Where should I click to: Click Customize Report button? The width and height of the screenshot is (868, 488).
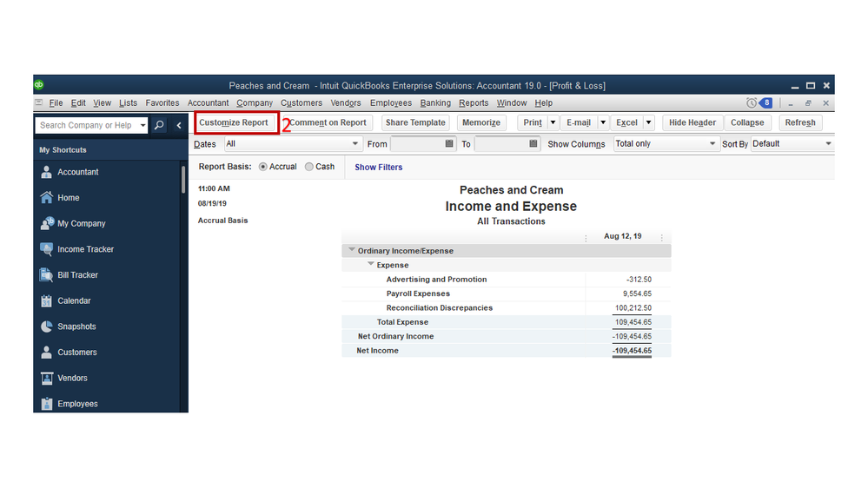234,122
